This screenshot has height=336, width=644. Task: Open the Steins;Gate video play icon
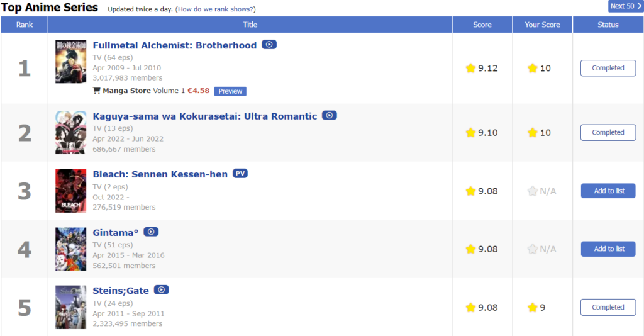click(x=162, y=290)
